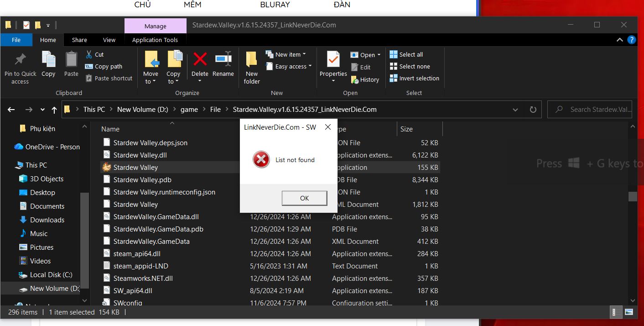Click the red Delete icon
This screenshot has width=644, height=326.
click(x=200, y=59)
